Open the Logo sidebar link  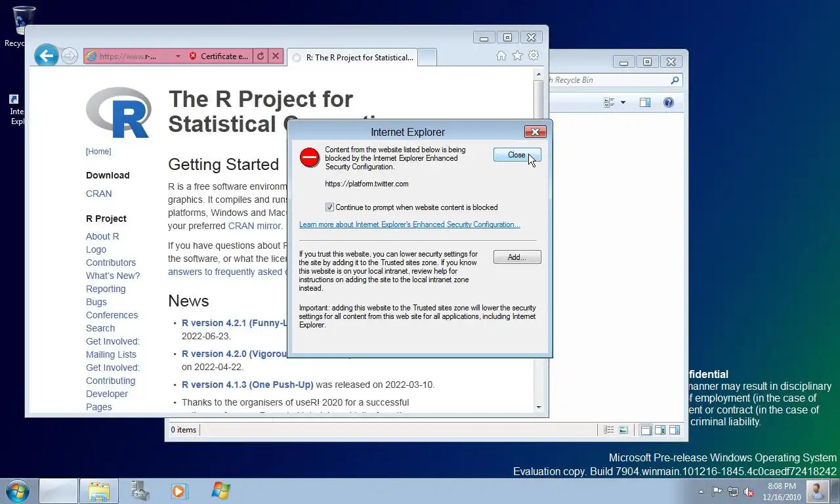96,249
